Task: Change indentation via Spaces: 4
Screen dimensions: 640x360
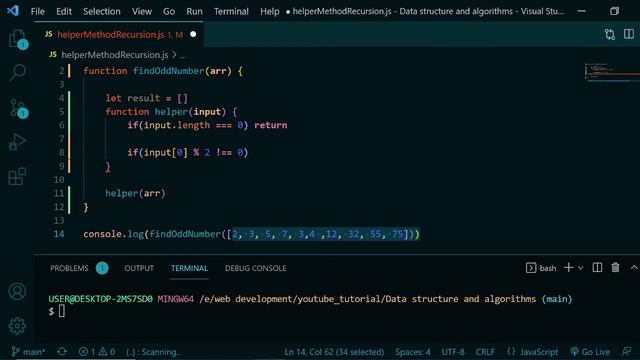Action: 412,351
